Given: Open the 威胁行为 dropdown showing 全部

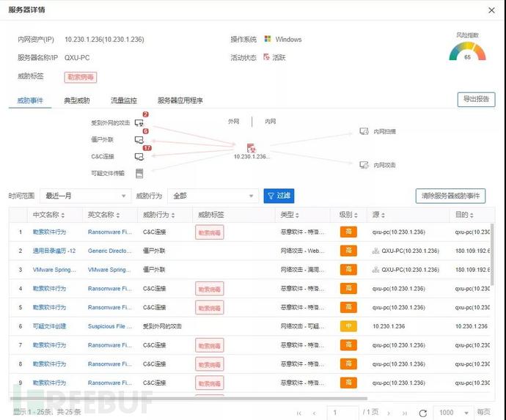Looking at the screenshot, I should click(x=213, y=196).
